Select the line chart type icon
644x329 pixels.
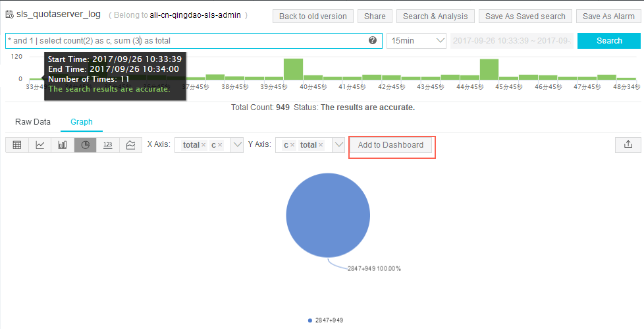(x=40, y=145)
